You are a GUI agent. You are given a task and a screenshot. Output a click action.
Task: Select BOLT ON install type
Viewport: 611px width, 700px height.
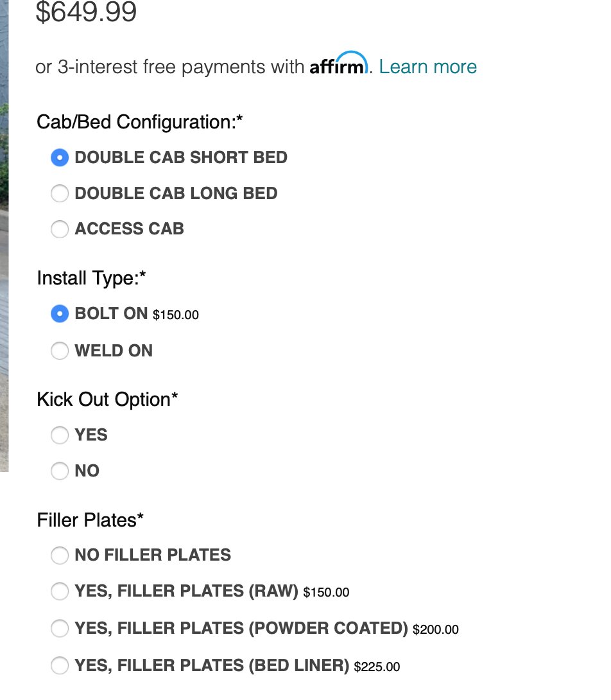point(59,314)
